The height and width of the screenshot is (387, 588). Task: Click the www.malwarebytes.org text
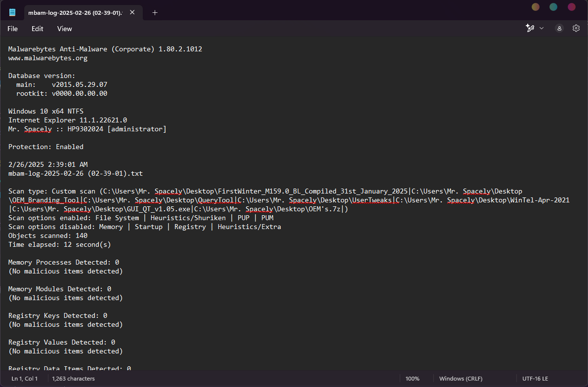48,58
